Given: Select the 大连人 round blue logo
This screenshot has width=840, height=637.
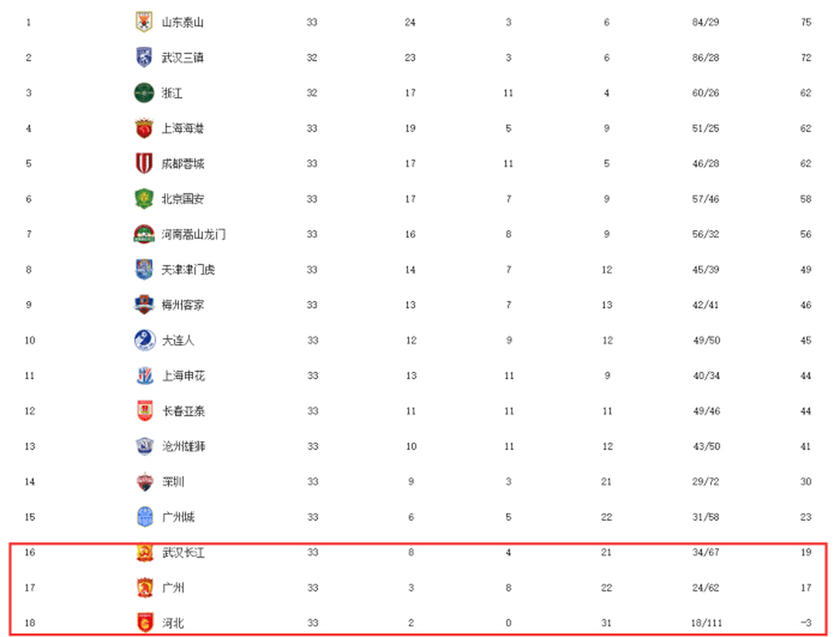Looking at the screenshot, I should pos(145,340).
